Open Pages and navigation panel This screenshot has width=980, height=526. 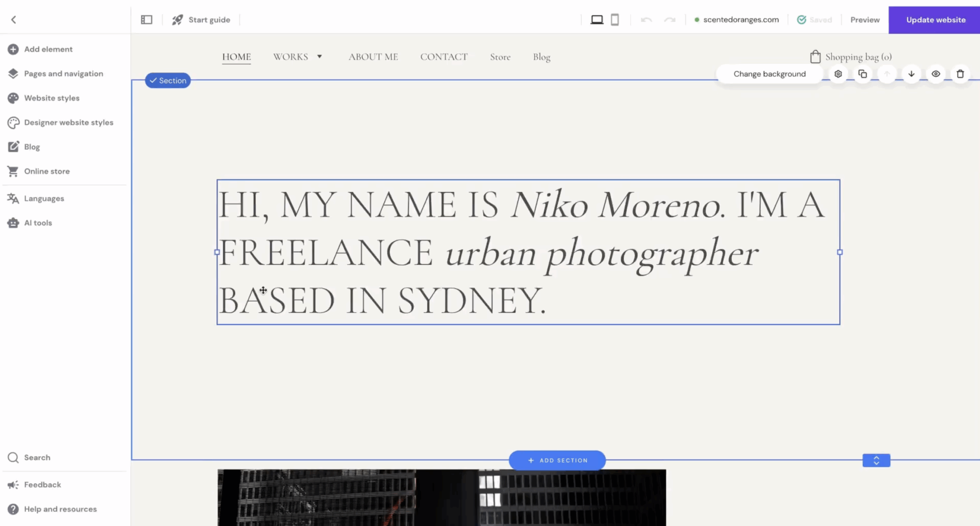pos(63,73)
